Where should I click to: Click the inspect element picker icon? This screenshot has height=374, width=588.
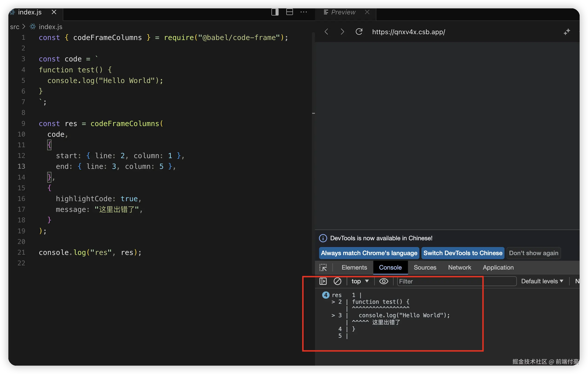click(323, 267)
